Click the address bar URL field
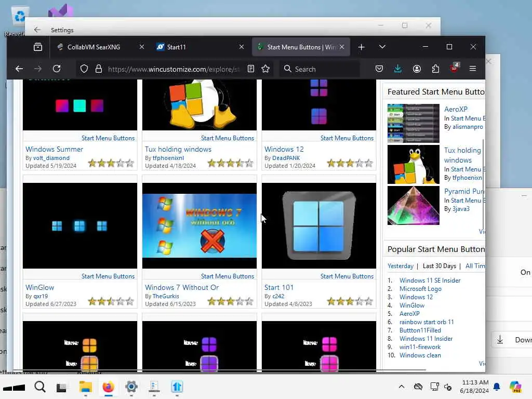The width and height of the screenshot is (532, 399). 174,69
